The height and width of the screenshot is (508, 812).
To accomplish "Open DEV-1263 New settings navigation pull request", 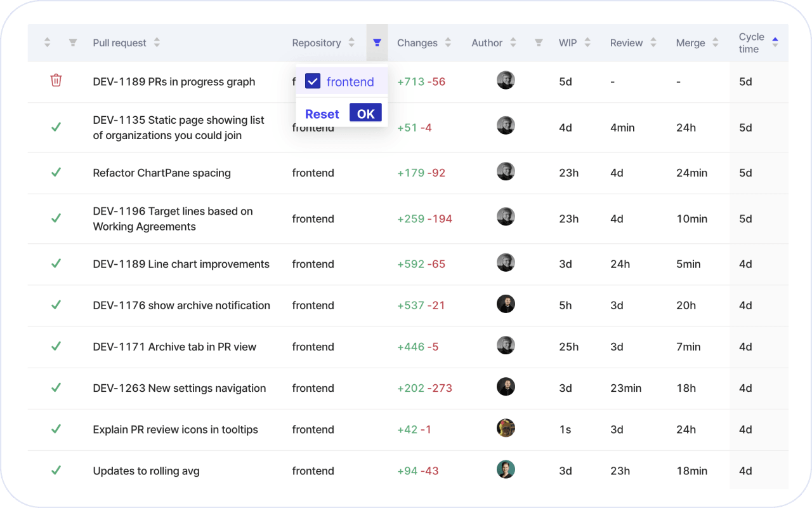I will [x=180, y=388].
